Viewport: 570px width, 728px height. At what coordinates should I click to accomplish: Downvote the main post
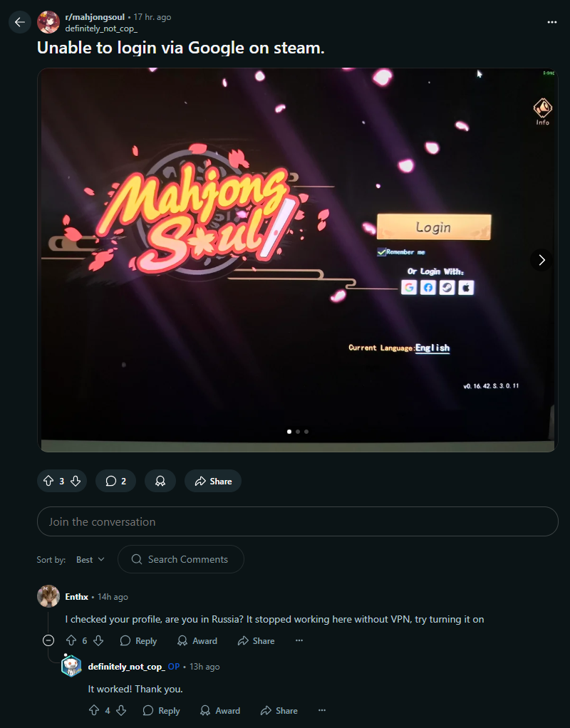point(76,481)
